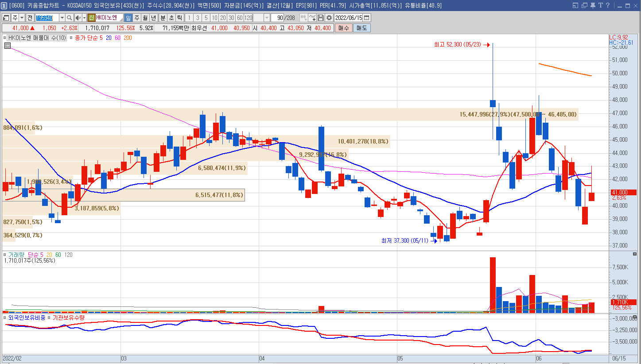This screenshot has height=364, width=641.
Task: Click the 6,515,477(11,8%) volume profile bar
Action: pos(124,195)
